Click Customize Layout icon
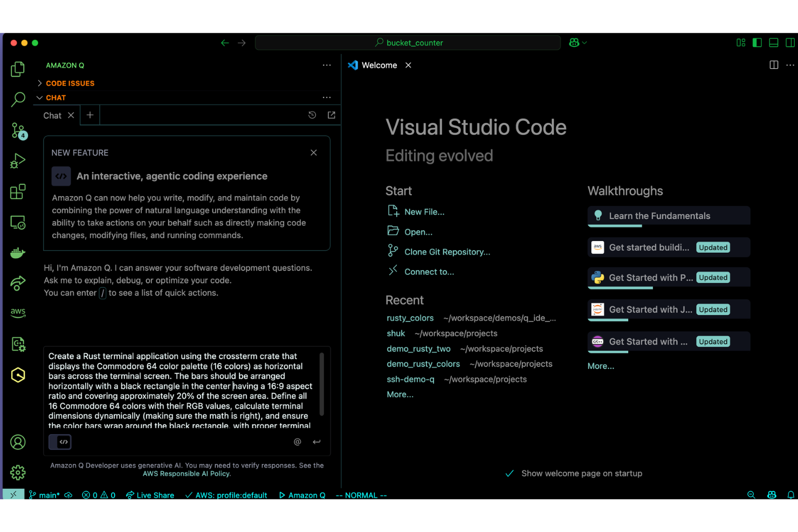Image resolution: width=798 pixels, height=532 pixels. pyautogui.click(x=741, y=43)
